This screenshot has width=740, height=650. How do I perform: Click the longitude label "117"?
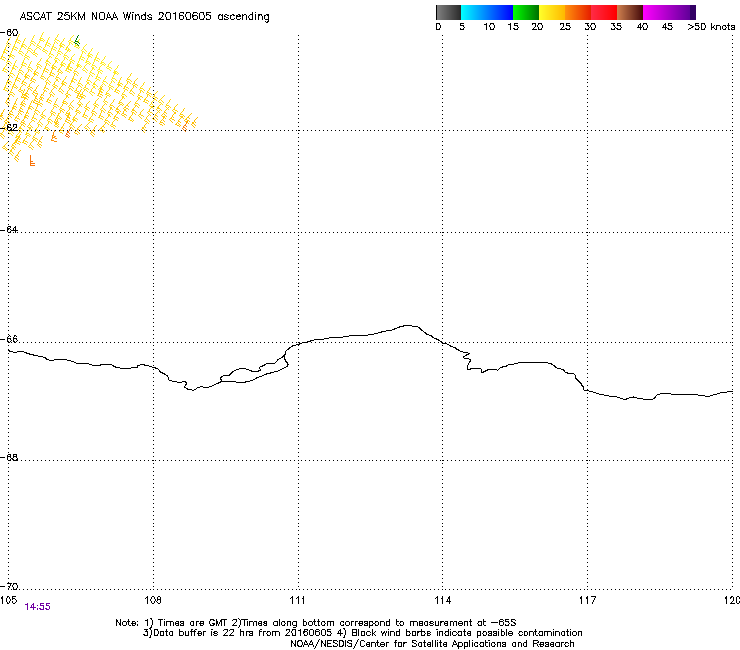[x=587, y=600]
